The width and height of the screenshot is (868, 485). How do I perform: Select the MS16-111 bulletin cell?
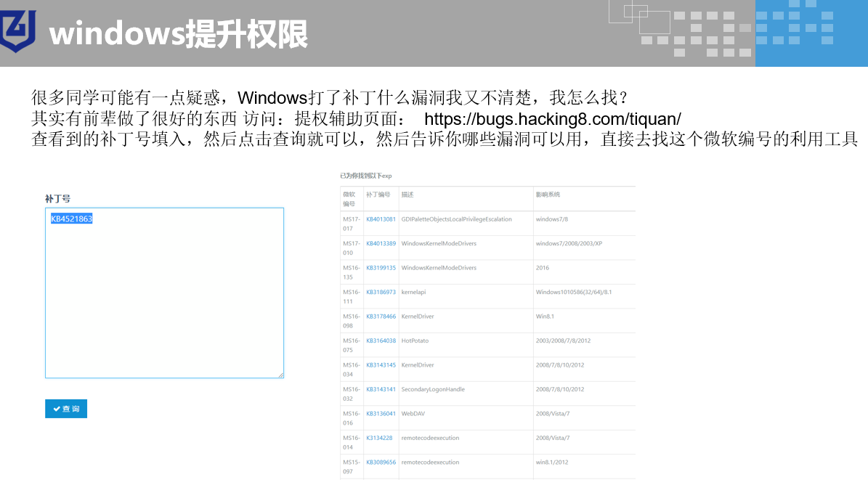tap(352, 297)
